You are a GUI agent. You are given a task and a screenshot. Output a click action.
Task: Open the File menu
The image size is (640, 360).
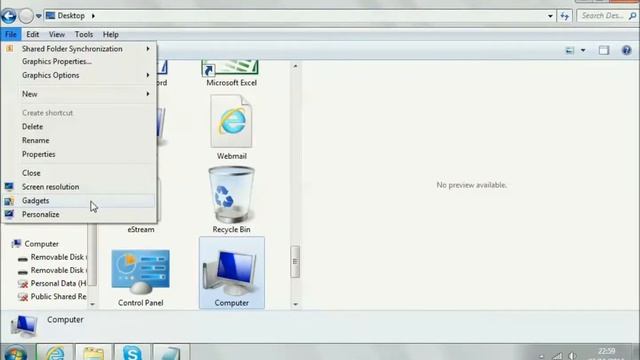coord(11,34)
